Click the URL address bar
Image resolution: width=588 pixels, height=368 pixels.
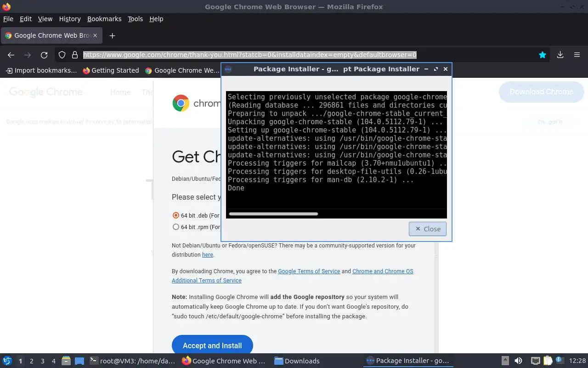click(x=303, y=55)
